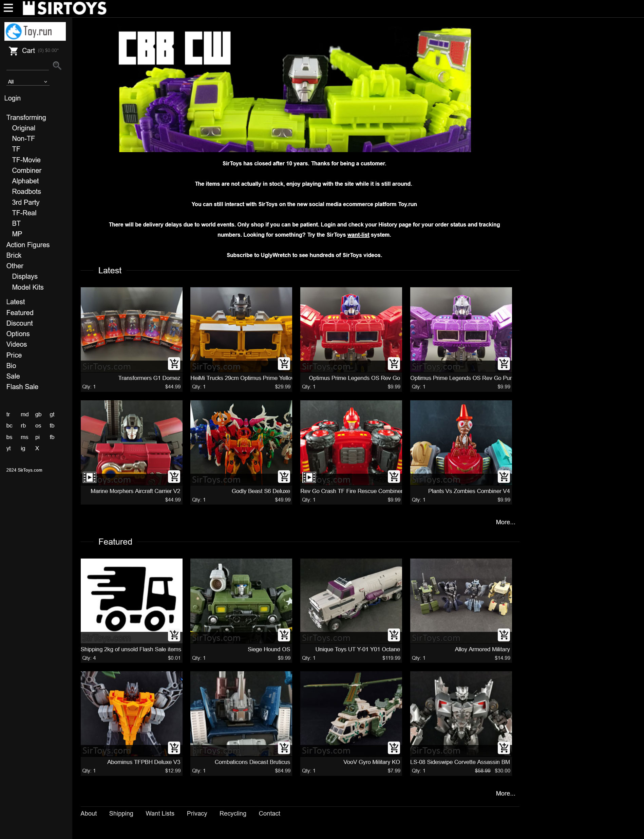Open the Shipping footer link
Viewport: 644px width, 839px height.
[121, 813]
